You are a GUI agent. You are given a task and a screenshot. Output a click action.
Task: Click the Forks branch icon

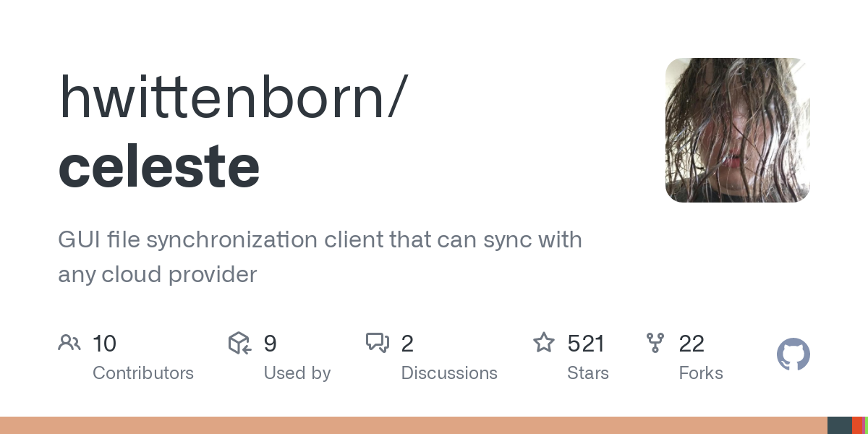pos(655,343)
